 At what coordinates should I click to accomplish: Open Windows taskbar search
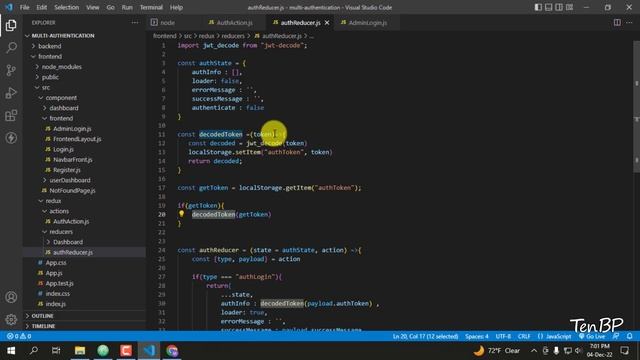[34, 351]
